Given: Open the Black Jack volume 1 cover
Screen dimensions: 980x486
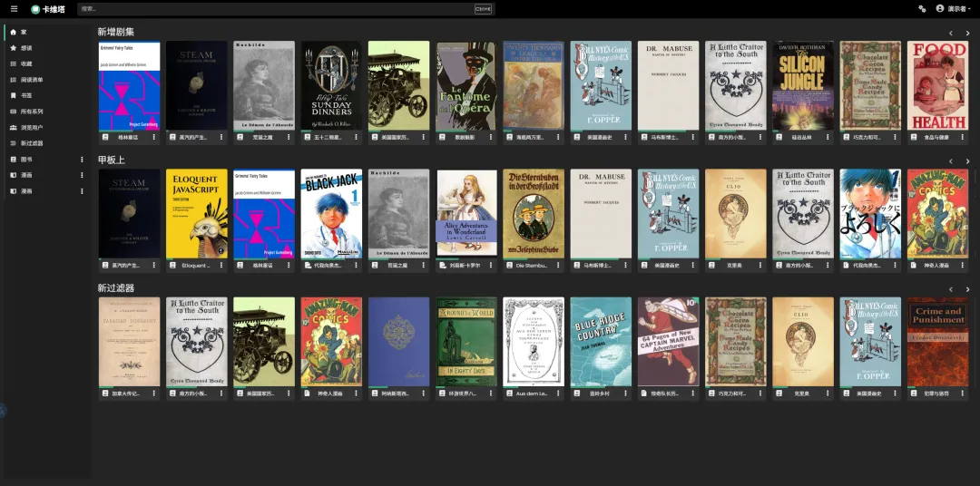Looking at the screenshot, I should [331, 214].
